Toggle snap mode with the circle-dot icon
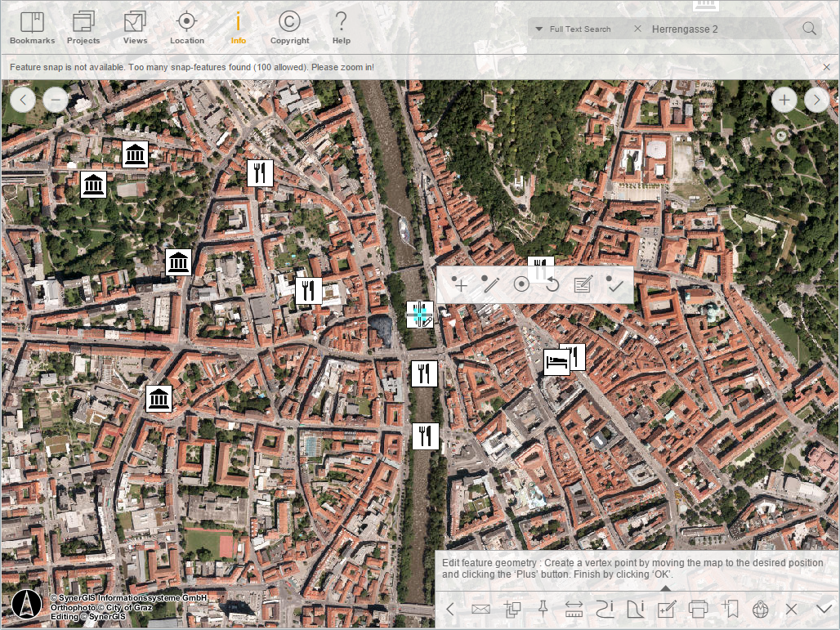 click(521, 285)
